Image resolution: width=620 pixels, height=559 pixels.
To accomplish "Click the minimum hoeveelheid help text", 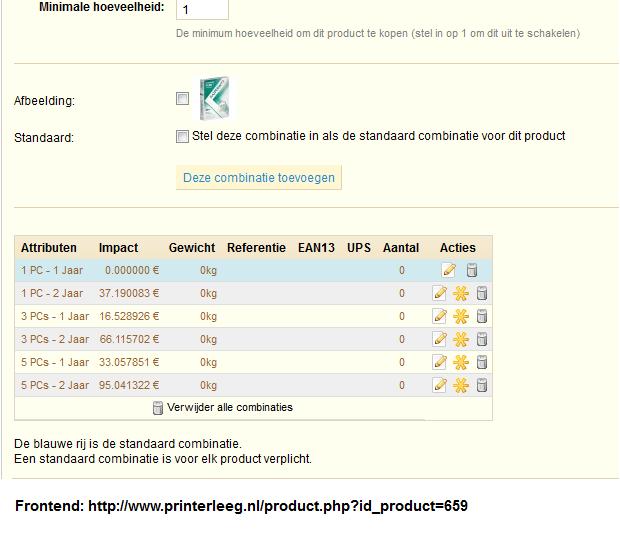I will (378, 33).
